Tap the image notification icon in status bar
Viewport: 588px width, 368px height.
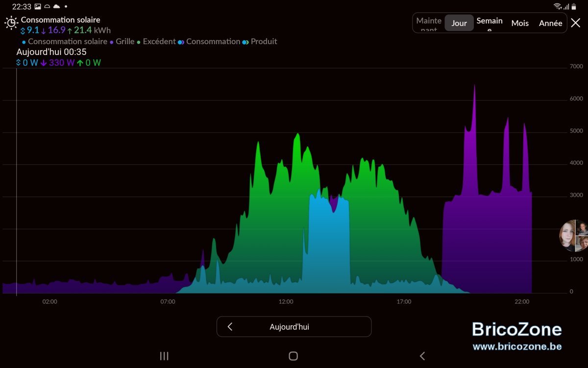point(38,6)
